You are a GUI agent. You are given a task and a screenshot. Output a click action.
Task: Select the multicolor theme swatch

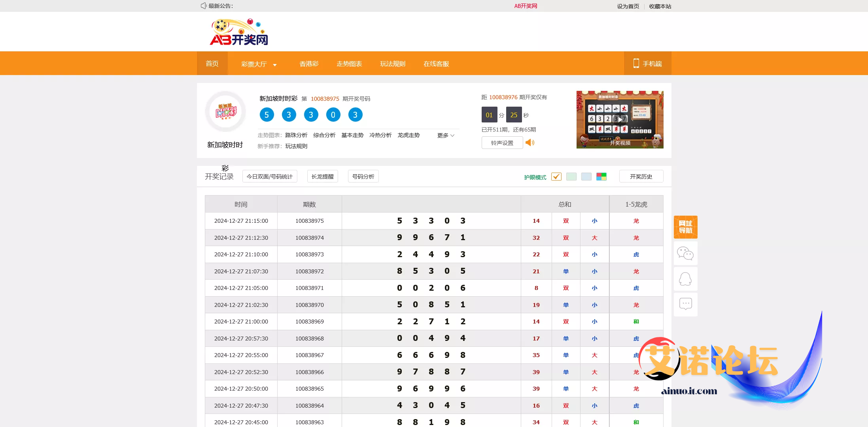[601, 177]
